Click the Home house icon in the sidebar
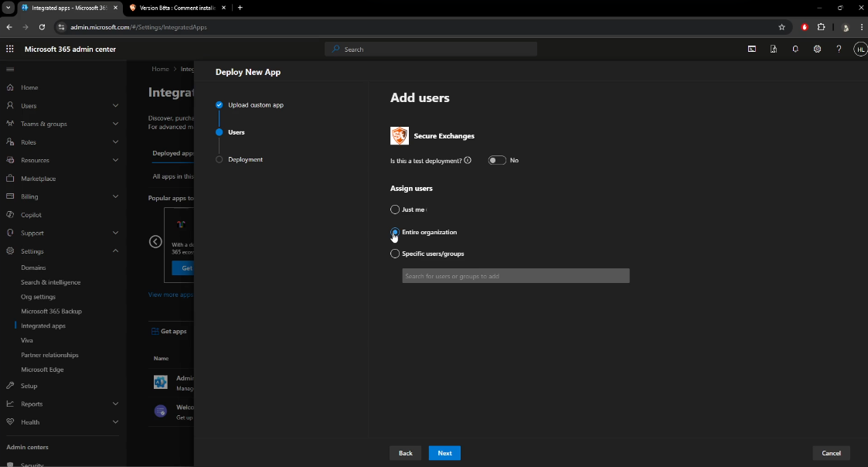The width and height of the screenshot is (868, 467). click(x=10, y=87)
